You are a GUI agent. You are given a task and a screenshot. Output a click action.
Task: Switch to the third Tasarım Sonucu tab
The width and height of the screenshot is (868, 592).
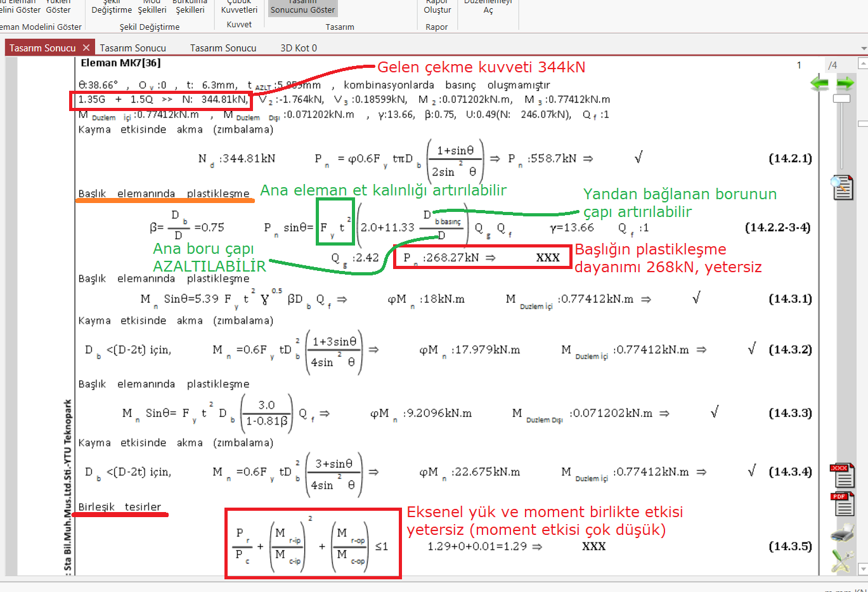(x=223, y=48)
